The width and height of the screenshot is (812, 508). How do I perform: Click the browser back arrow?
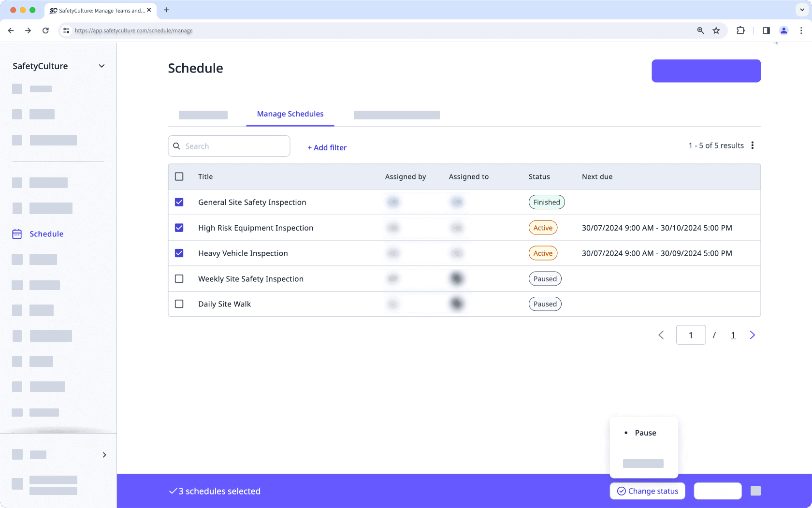pyautogui.click(x=11, y=30)
